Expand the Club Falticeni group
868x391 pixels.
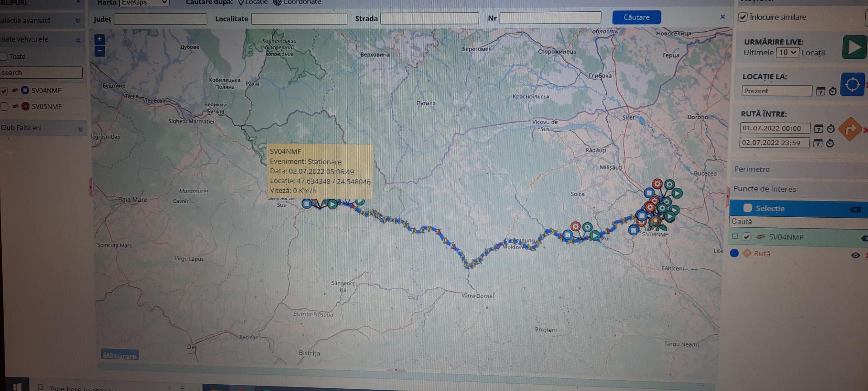point(80,129)
